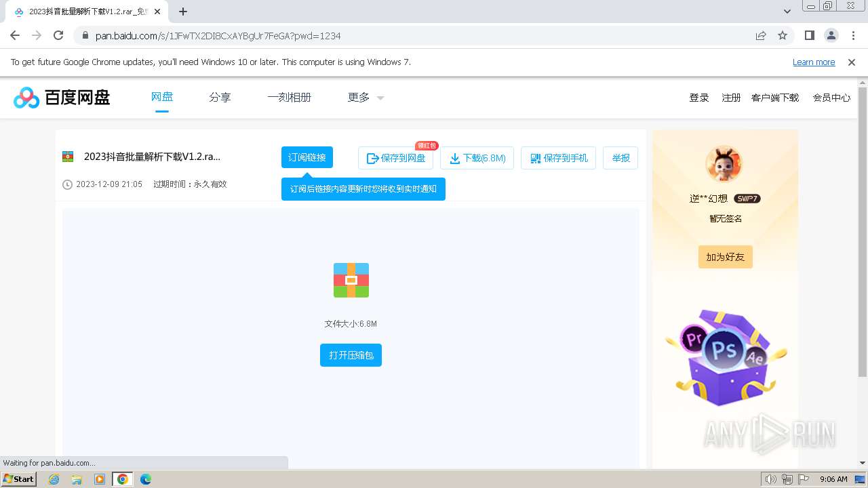Click the 暂无签名 signature text
Image resolution: width=868 pixels, height=488 pixels.
[x=726, y=219]
